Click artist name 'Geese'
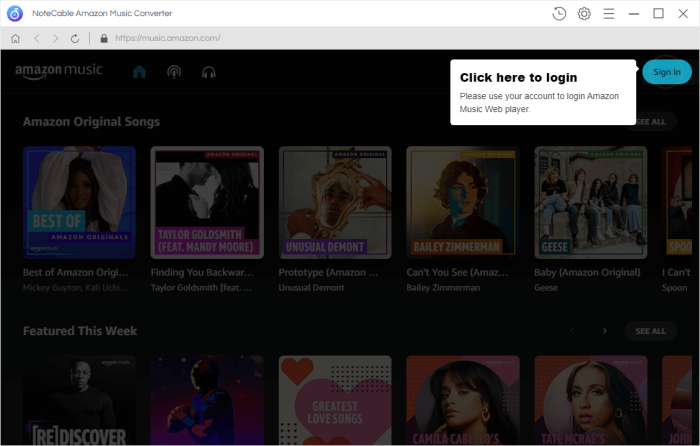700x446 pixels. [546, 288]
